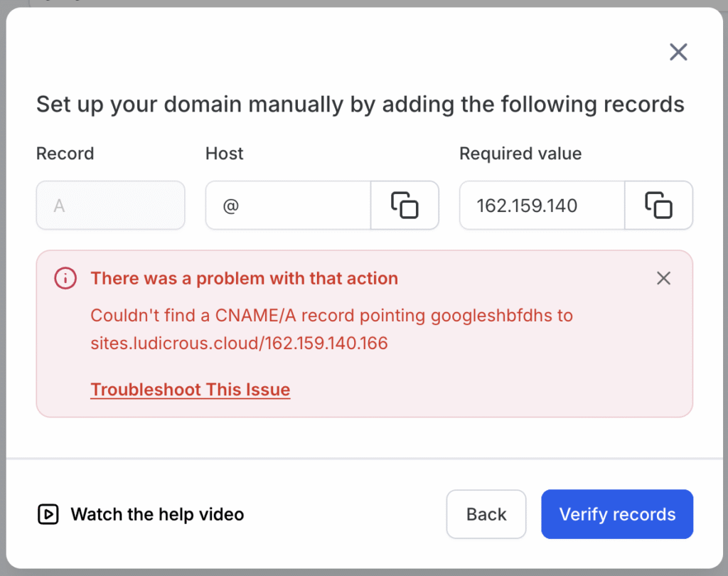Copy the Required value IP address

658,206
